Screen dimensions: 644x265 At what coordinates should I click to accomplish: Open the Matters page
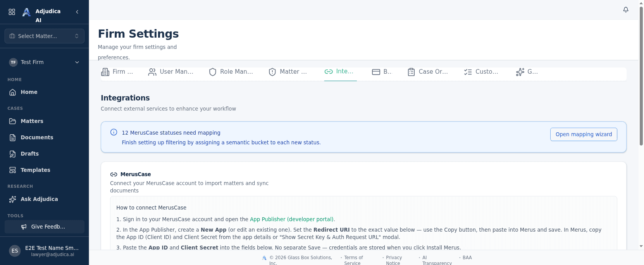(x=45, y=121)
